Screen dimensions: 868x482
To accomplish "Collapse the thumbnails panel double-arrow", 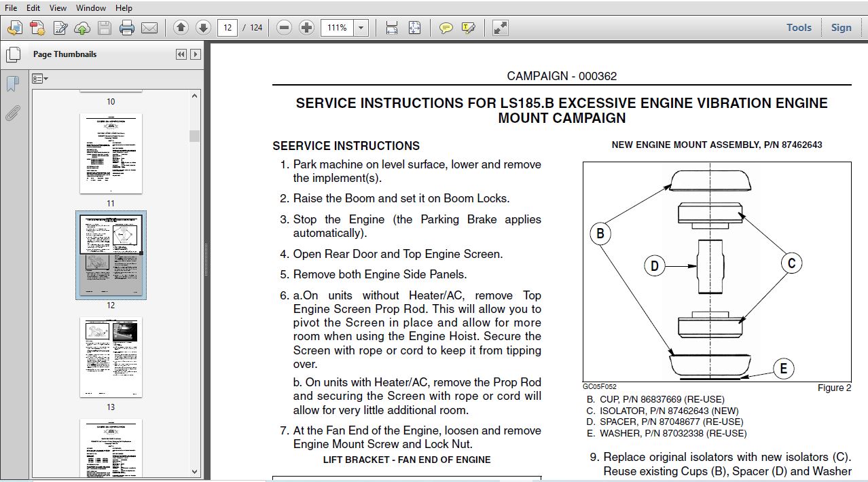I will (181, 54).
